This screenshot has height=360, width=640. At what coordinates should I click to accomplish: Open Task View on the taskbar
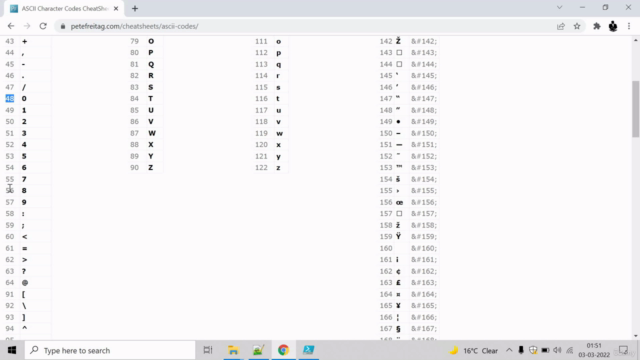pos(208,350)
